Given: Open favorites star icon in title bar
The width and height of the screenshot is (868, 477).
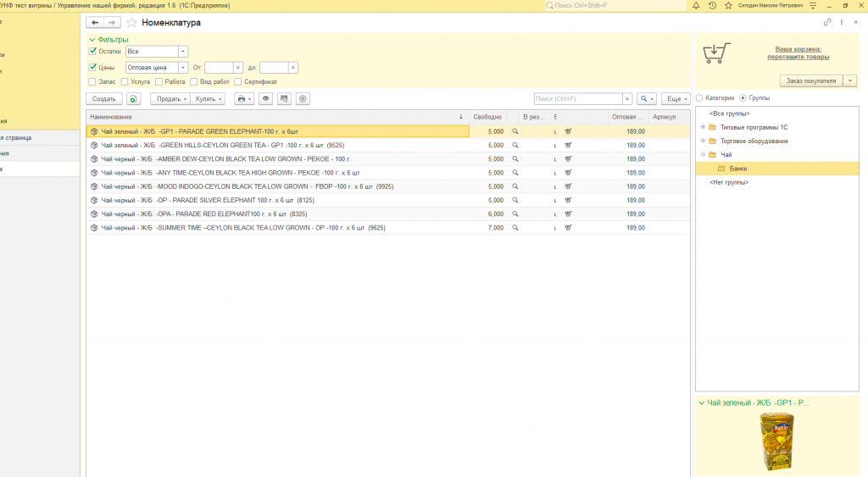Looking at the screenshot, I should pos(728,6).
